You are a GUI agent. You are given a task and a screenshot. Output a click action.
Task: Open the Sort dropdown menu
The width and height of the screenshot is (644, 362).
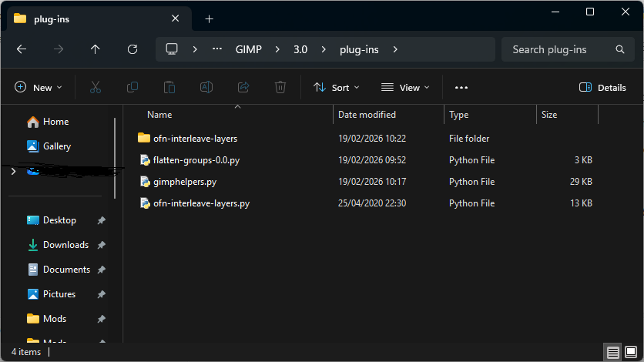(337, 88)
